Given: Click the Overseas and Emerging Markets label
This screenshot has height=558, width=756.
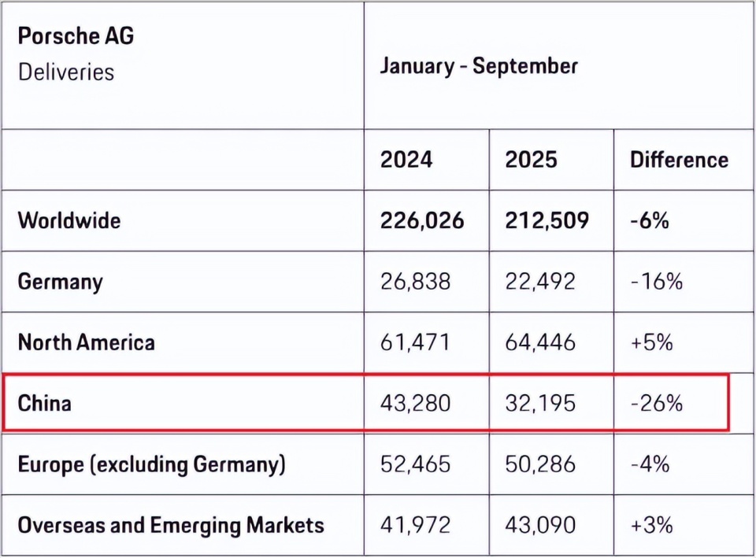Looking at the screenshot, I should point(171,525).
